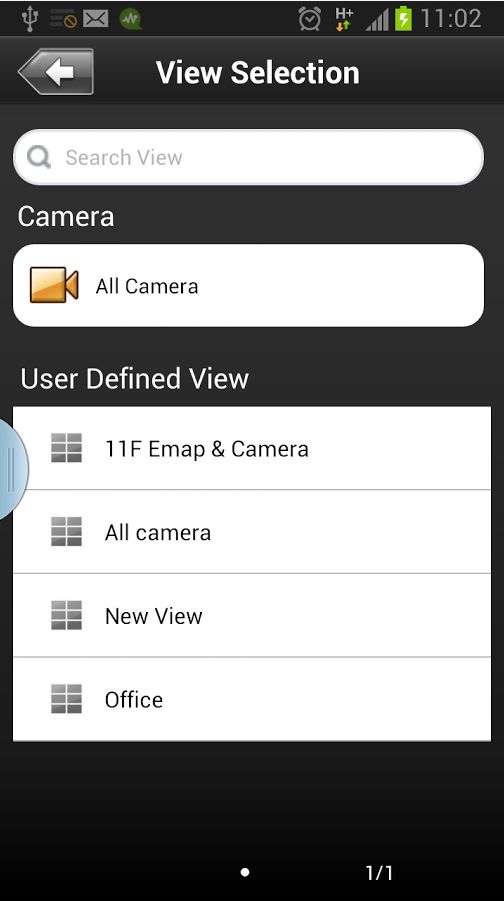Image resolution: width=504 pixels, height=901 pixels.
Task: Click the blue side drawer handle
Action: [13, 469]
